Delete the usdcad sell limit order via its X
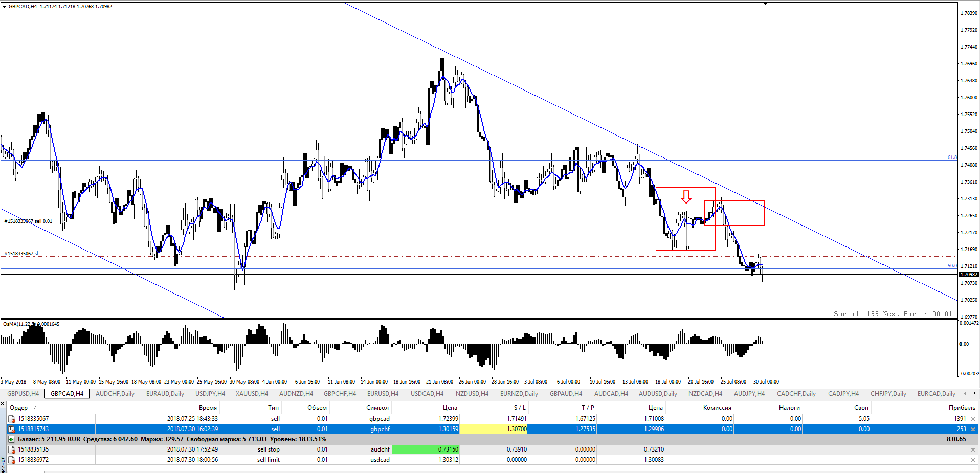The image size is (980, 473). (973, 460)
